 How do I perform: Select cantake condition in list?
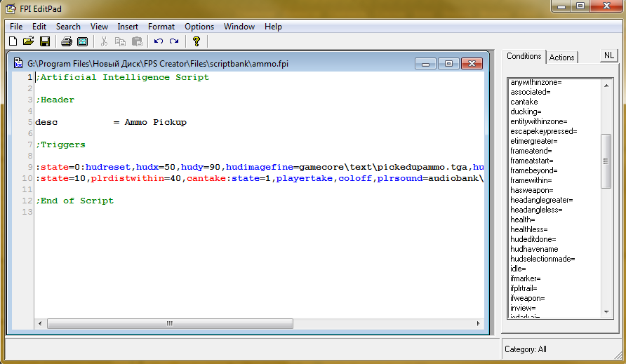[x=524, y=102]
